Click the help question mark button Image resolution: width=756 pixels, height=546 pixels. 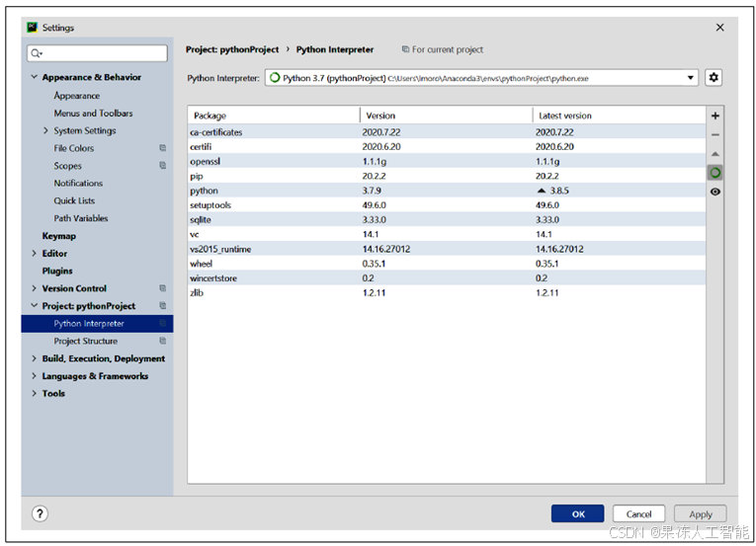coord(40,513)
